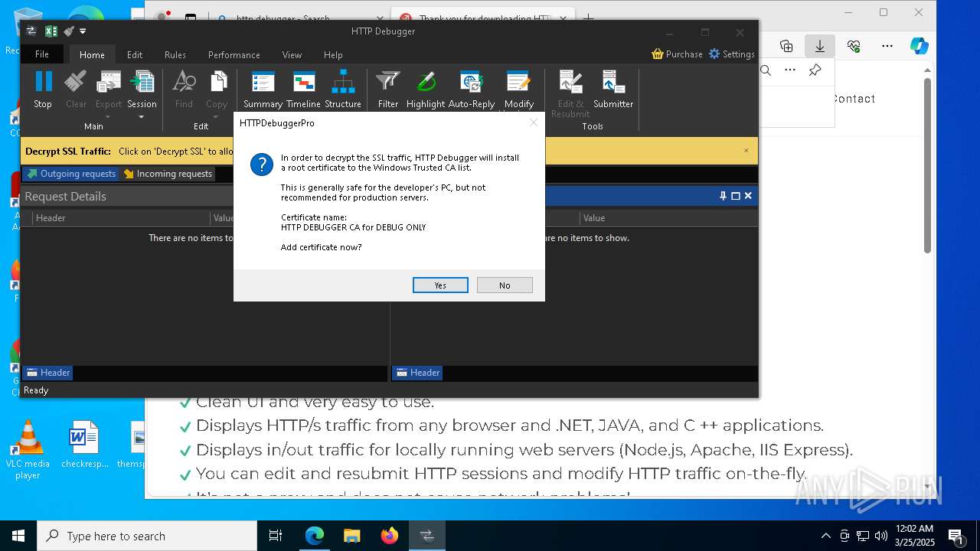Click the brush quick-access icon
The height and width of the screenshot is (551, 980).
click(69, 31)
